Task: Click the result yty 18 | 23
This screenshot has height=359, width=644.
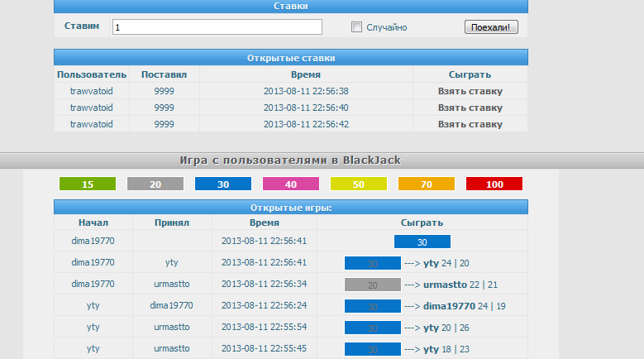Action: (446, 349)
